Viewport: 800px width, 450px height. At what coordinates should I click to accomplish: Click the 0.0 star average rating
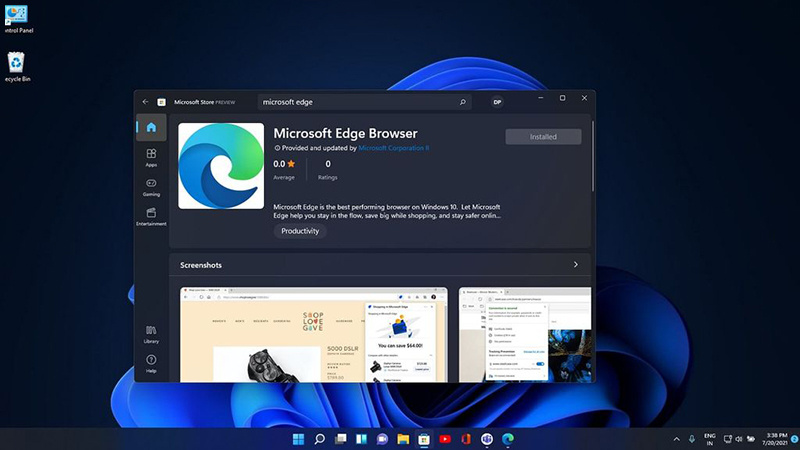coord(284,164)
